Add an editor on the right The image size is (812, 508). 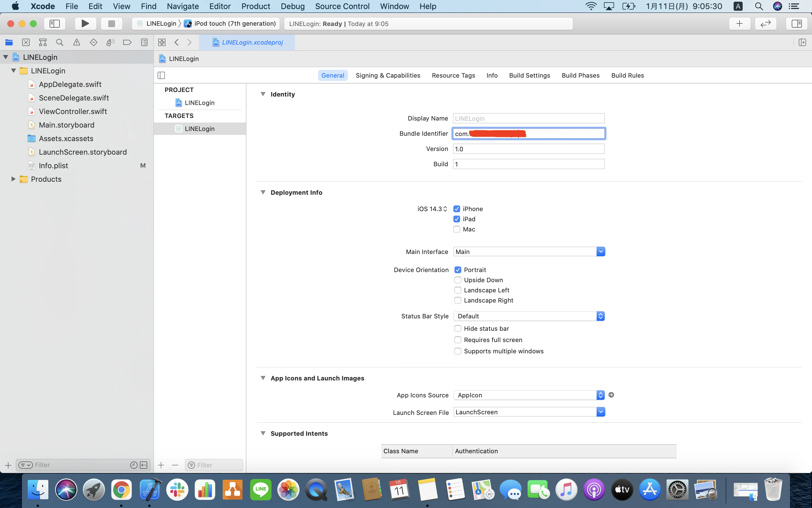coord(802,42)
